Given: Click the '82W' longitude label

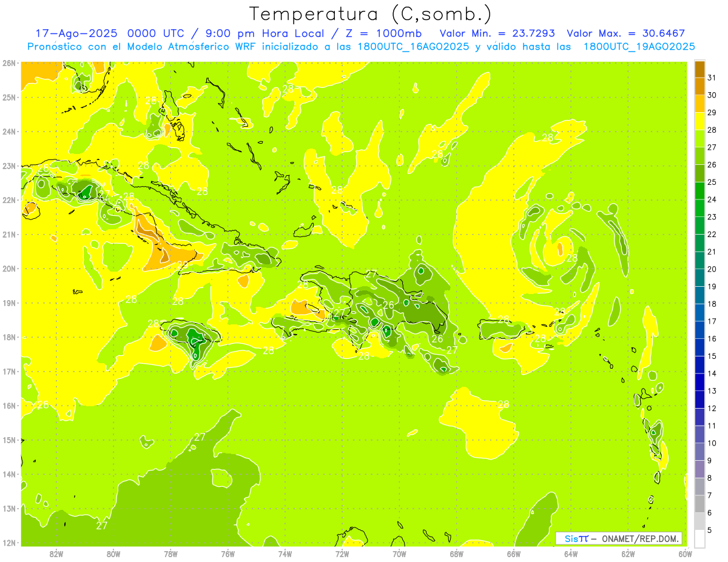Looking at the screenshot, I should [56, 554].
